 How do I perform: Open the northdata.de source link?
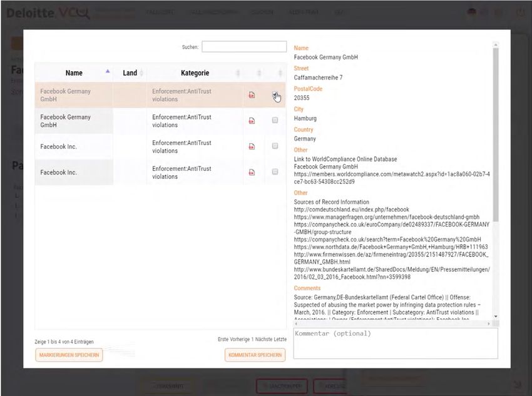pyautogui.click(x=391, y=247)
